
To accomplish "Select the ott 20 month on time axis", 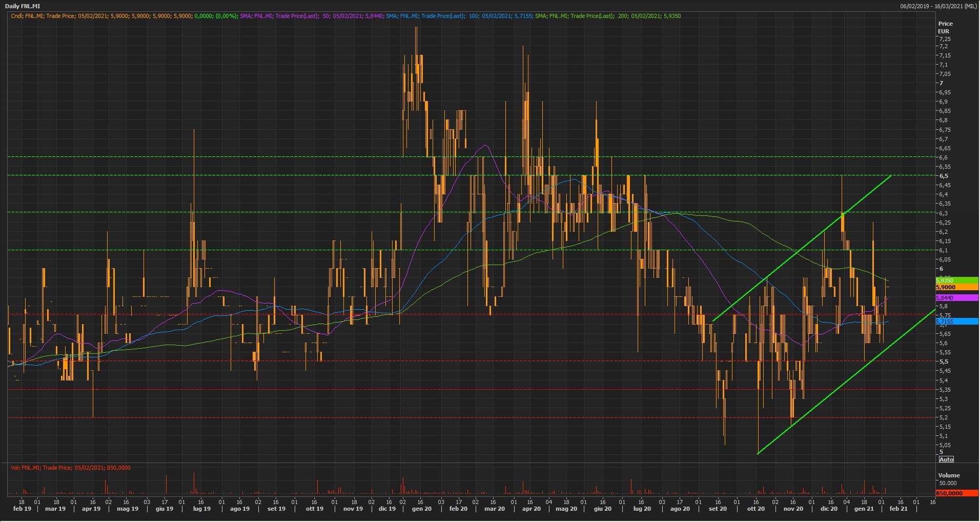I will pyautogui.click(x=756, y=509).
